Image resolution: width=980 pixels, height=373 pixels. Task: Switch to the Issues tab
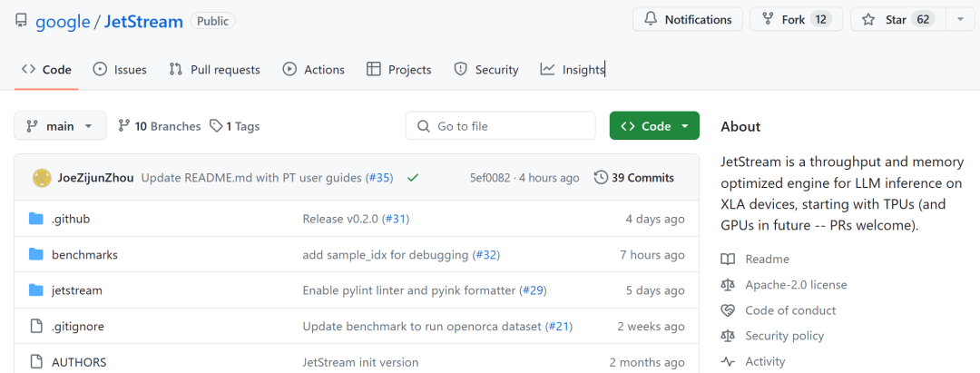pos(120,69)
